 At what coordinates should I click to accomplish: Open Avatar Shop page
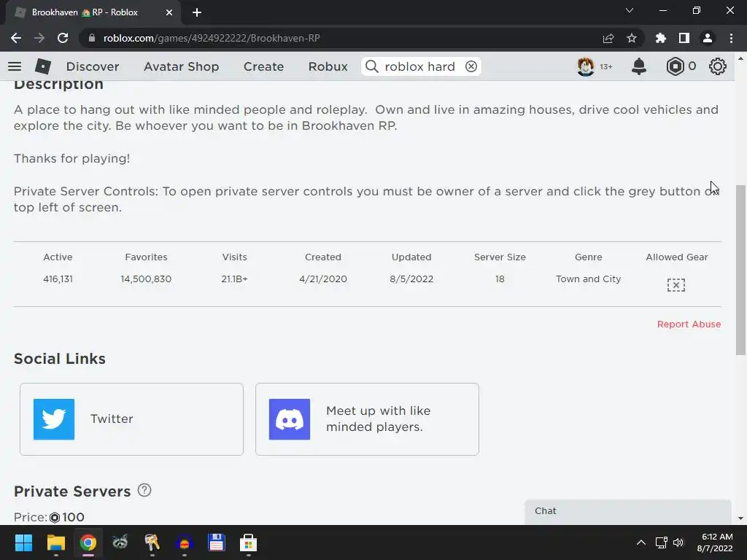(x=182, y=66)
